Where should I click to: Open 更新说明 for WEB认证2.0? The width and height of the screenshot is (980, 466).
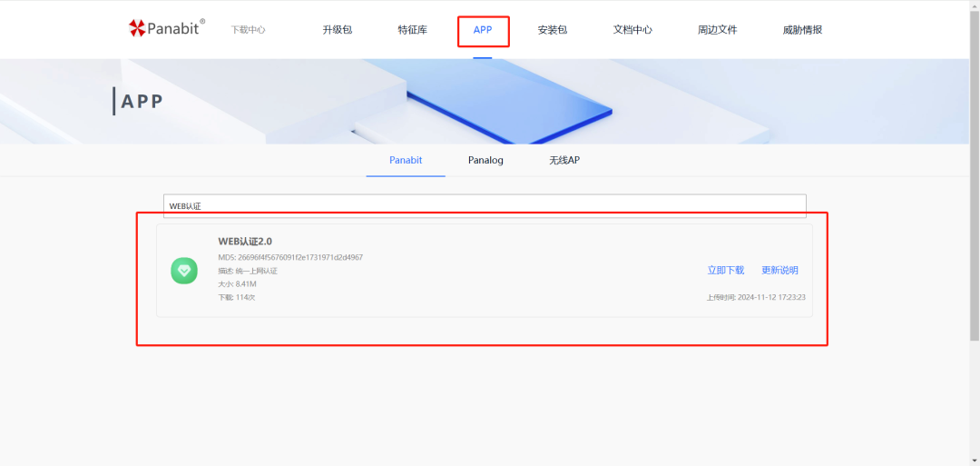pyautogui.click(x=779, y=270)
